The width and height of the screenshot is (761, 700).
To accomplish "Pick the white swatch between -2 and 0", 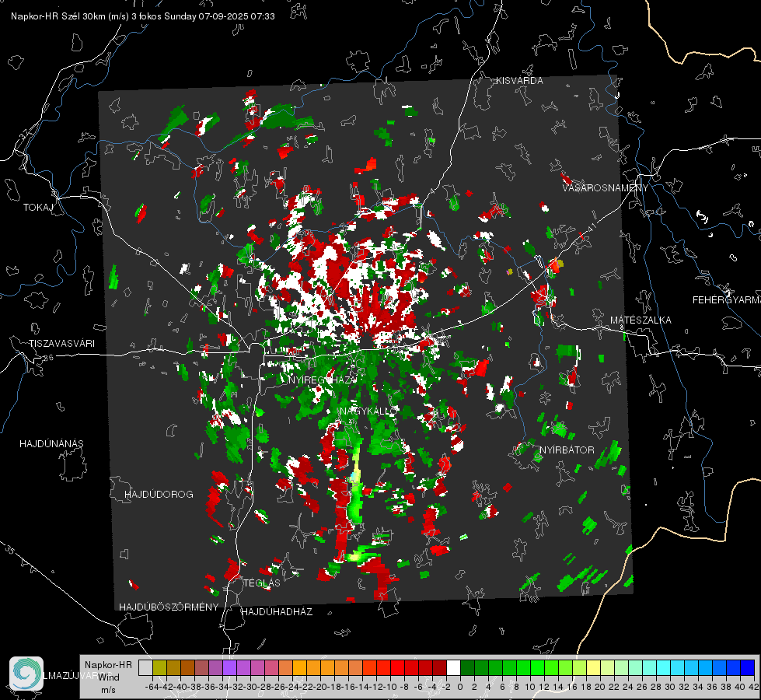I will click(x=453, y=667).
